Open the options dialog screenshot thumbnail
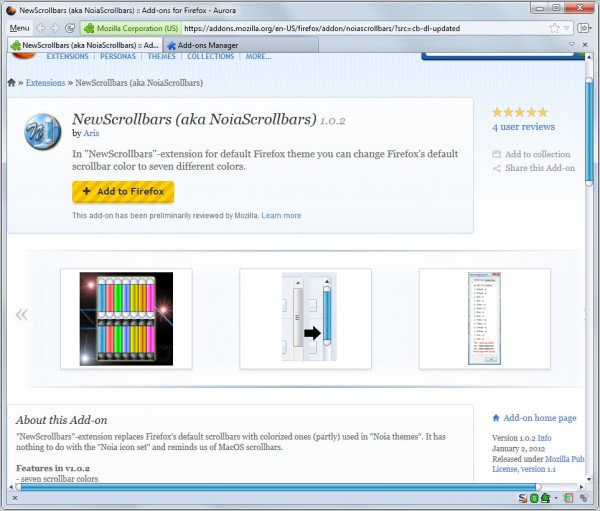 484,318
